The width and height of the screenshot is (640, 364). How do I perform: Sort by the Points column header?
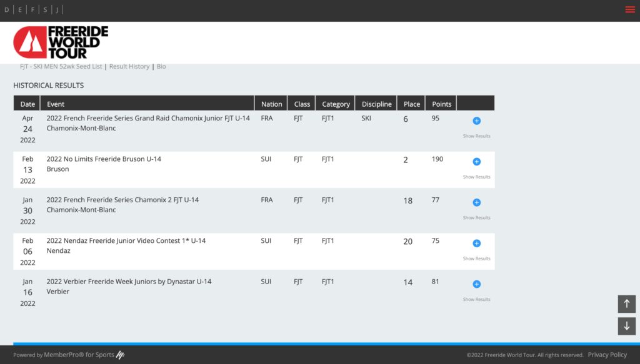pyautogui.click(x=442, y=104)
